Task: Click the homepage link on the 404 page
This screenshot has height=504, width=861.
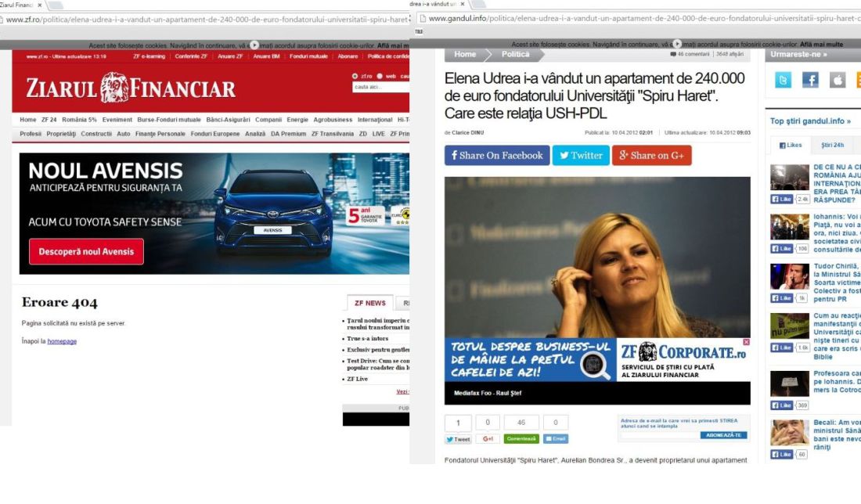Action: 62,341
